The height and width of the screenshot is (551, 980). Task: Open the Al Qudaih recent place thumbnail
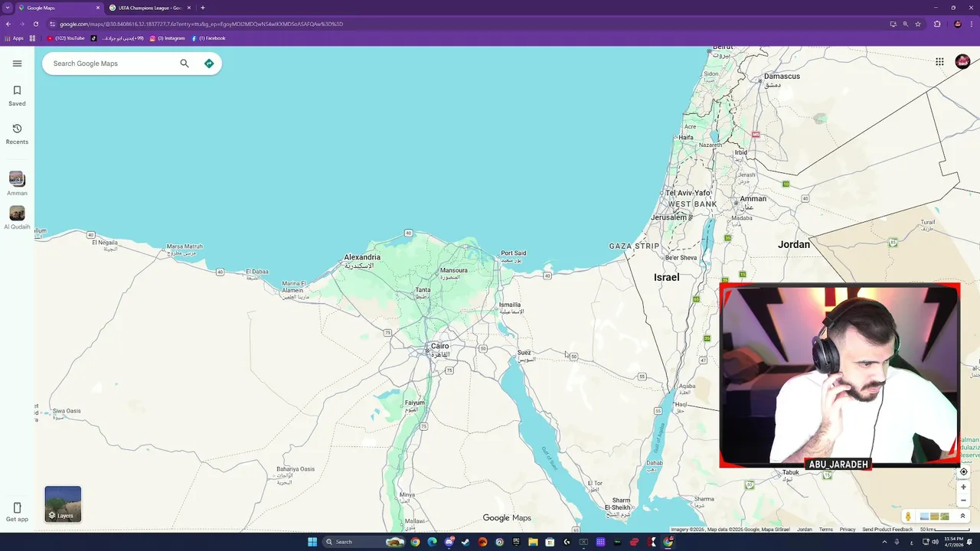click(17, 213)
